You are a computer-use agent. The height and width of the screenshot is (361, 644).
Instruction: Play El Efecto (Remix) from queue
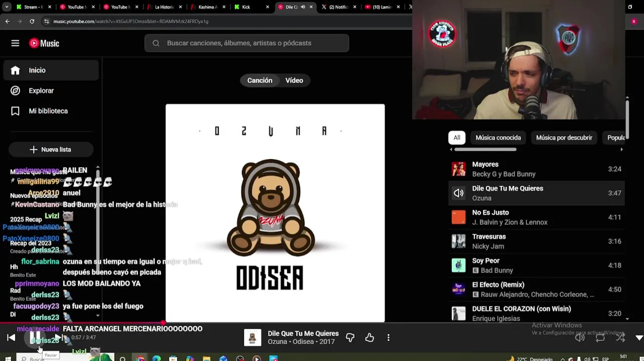click(536, 289)
